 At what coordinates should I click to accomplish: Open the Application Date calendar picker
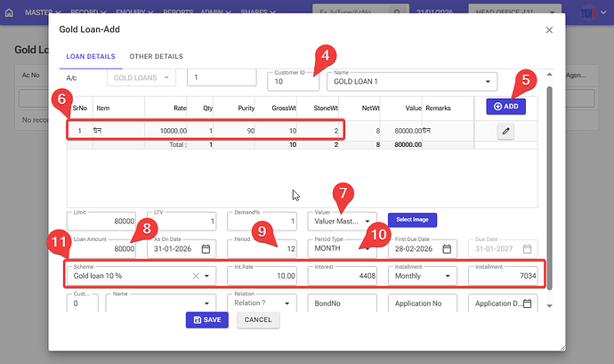point(527,303)
